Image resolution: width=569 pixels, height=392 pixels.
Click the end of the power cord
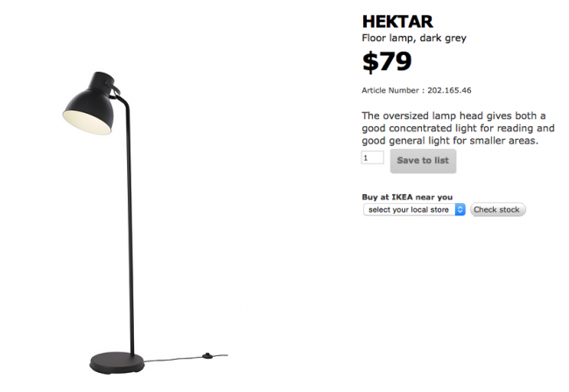tap(224, 355)
